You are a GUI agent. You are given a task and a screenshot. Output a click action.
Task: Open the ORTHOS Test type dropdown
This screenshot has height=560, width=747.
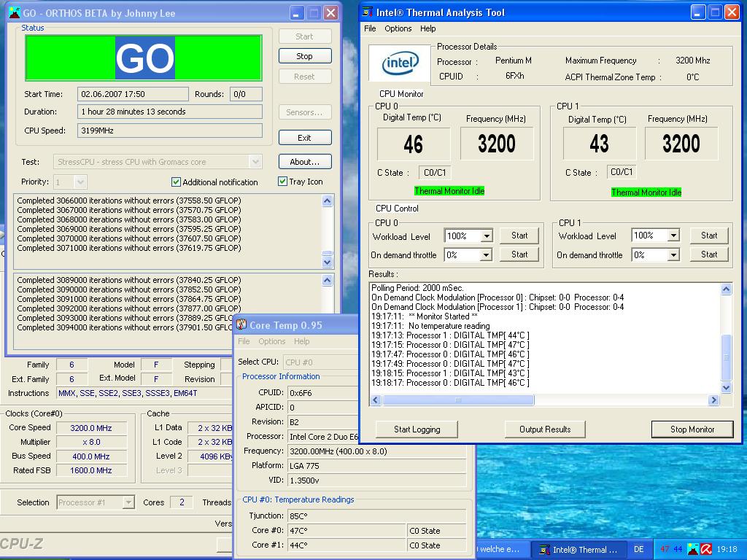point(255,162)
